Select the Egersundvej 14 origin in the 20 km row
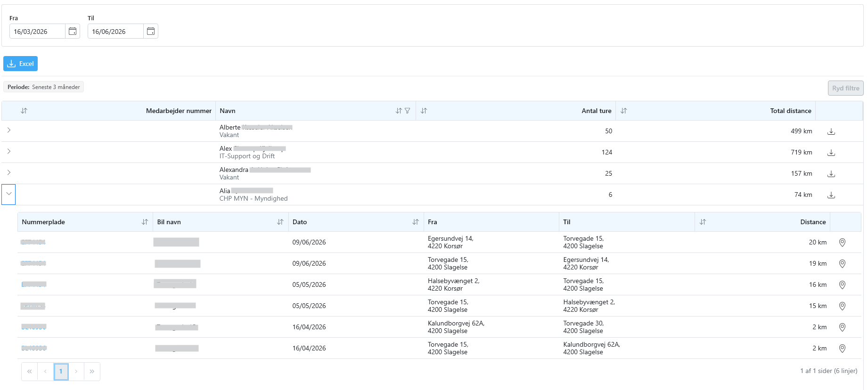This screenshot has height=390, width=868. pos(450,242)
